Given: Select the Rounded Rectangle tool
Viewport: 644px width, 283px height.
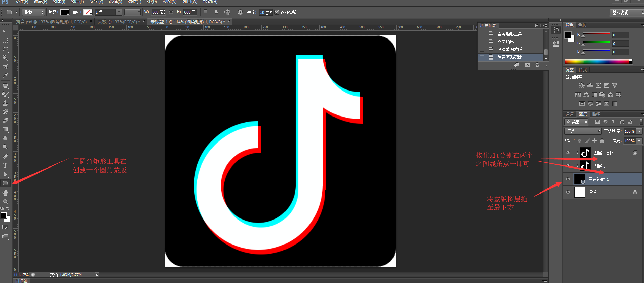Looking at the screenshot, I should [x=5, y=183].
